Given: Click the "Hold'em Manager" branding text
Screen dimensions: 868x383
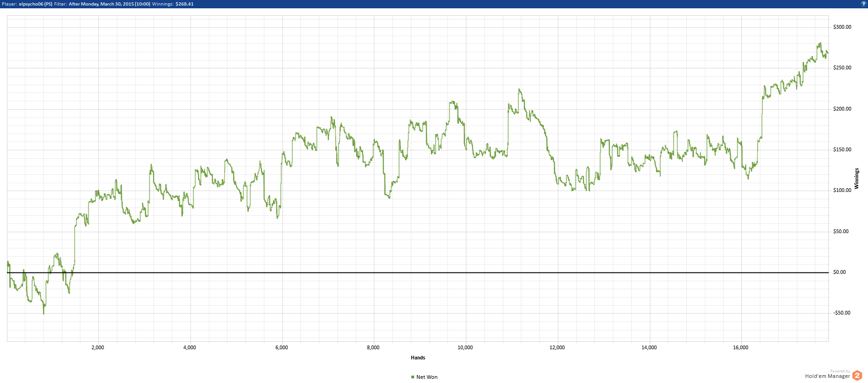Looking at the screenshot, I should click(827, 376).
